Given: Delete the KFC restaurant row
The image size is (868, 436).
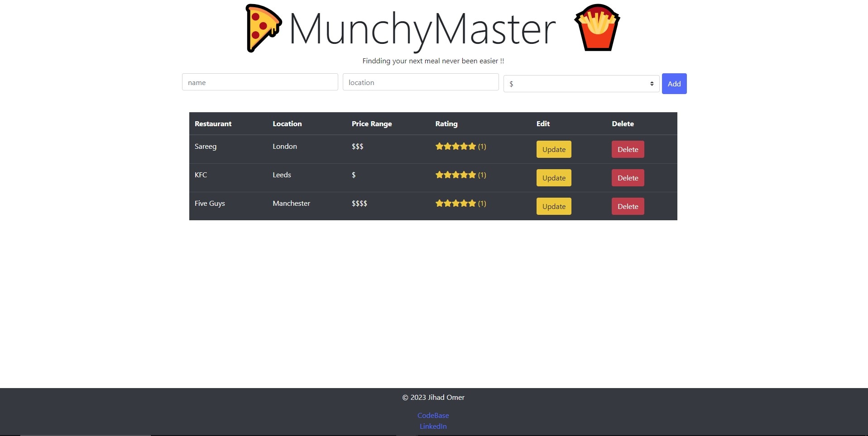Looking at the screenshot, I should tap(628, 178).
